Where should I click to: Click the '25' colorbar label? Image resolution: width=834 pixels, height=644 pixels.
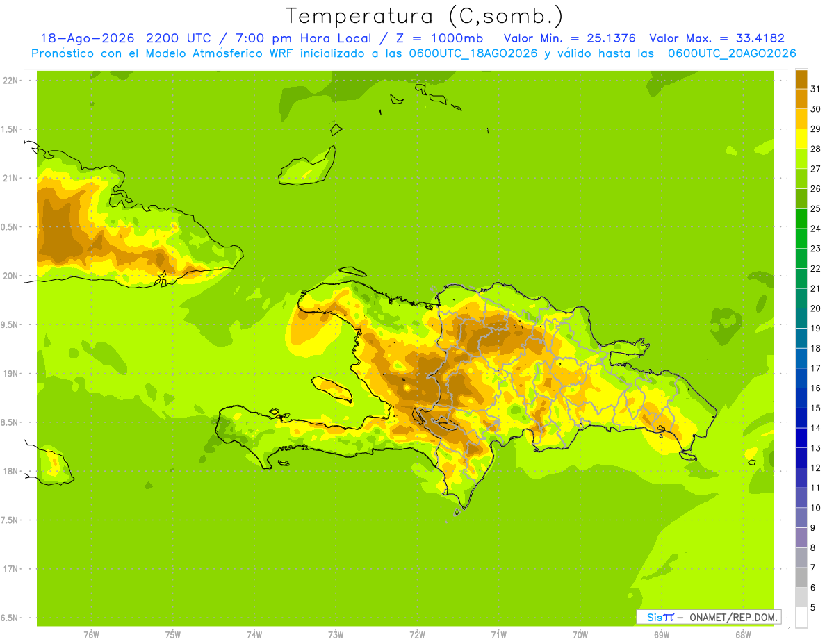pos(815,208)
